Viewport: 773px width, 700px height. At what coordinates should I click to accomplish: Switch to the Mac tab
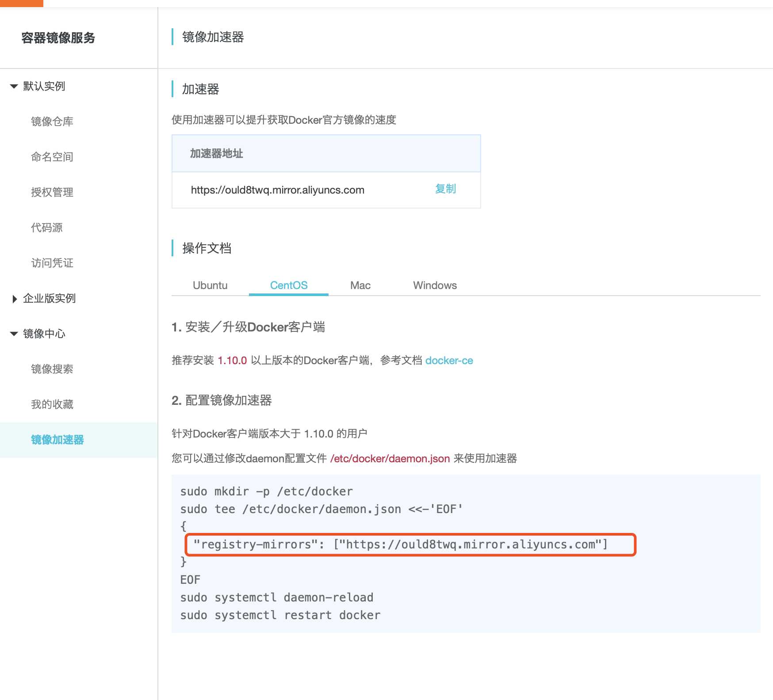tap(360, 285)
